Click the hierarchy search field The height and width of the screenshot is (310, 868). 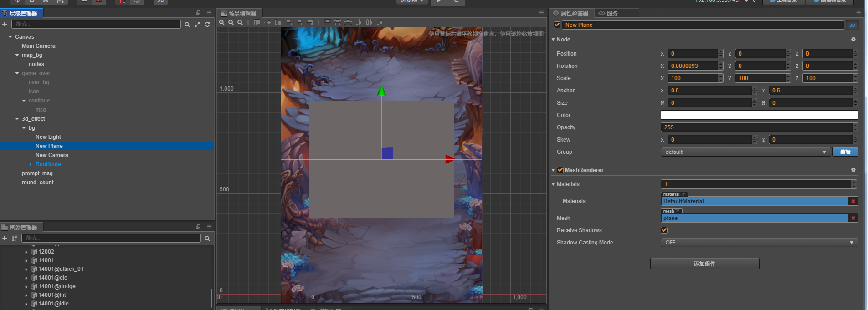tap(96, 24)
